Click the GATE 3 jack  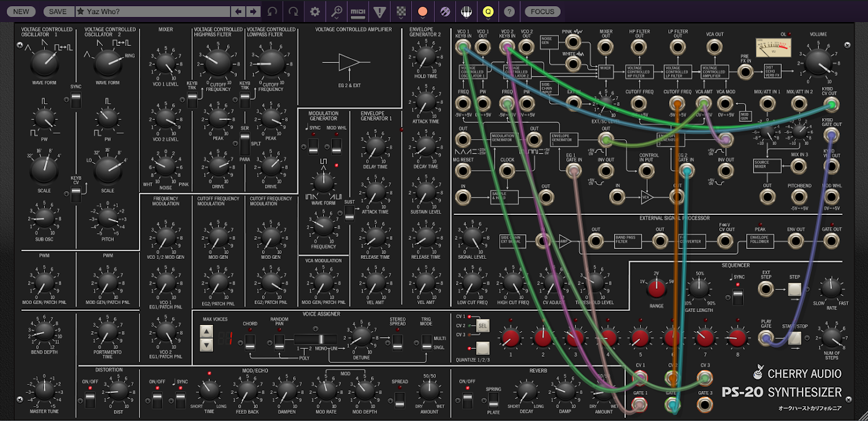(x=705, y=404)
